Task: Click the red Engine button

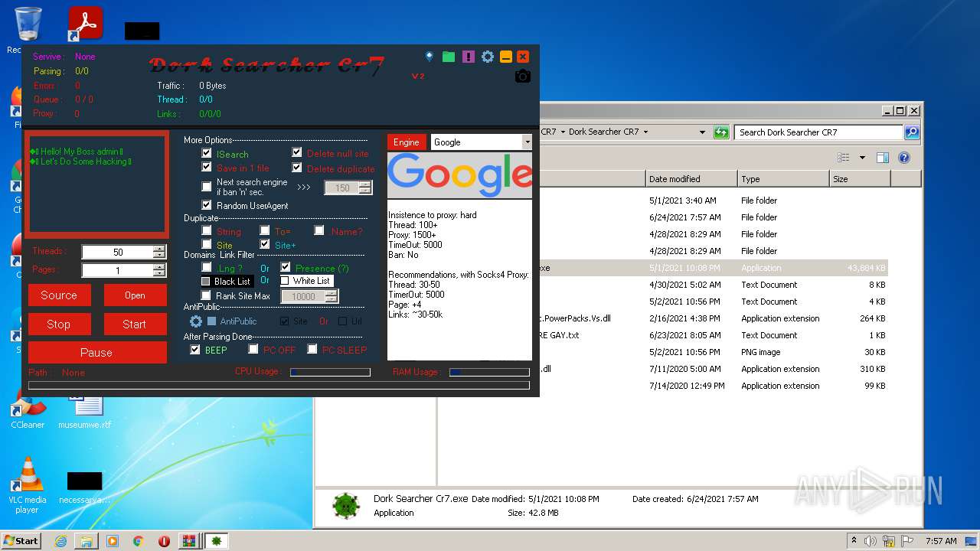Action: (407, 142)
